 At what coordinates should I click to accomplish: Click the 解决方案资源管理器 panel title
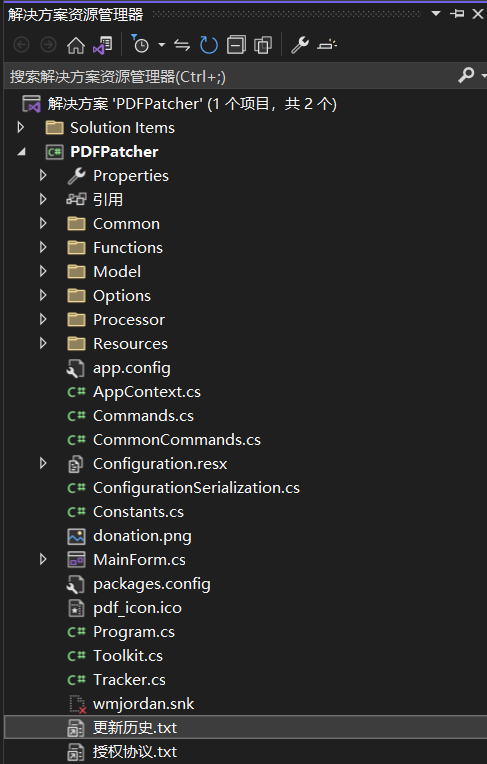(75, 14)
